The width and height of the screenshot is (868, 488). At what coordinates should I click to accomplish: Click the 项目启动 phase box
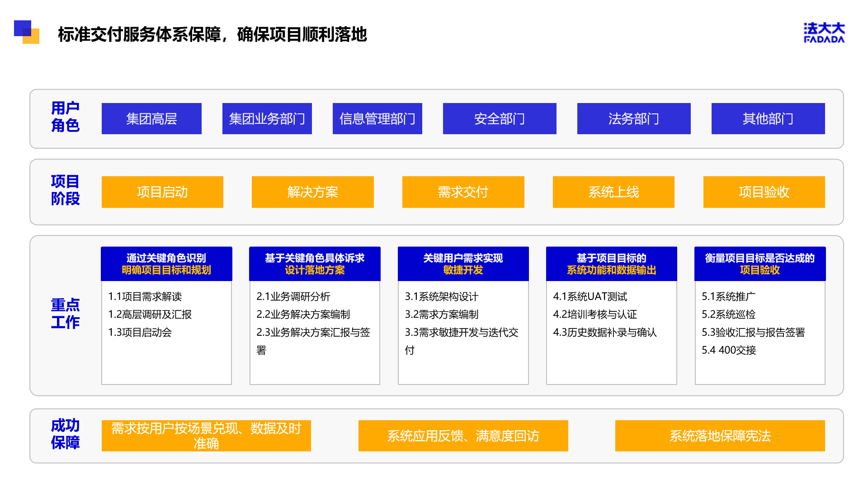162,192
